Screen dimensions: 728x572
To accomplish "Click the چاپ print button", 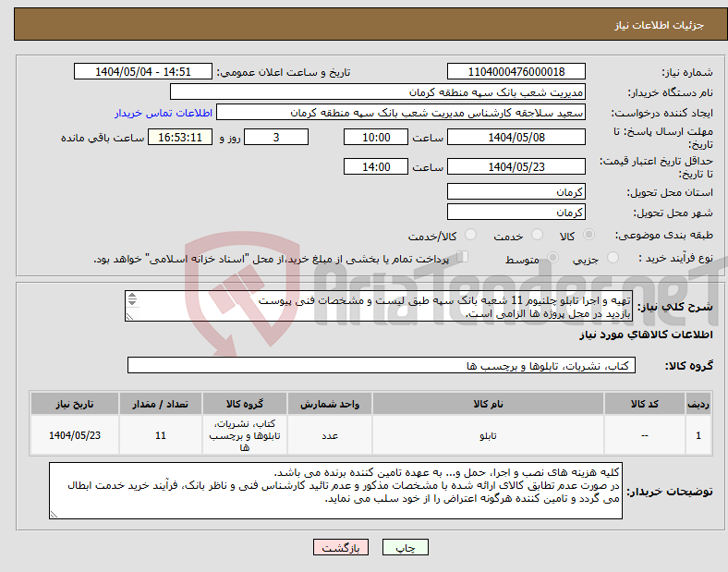I will tap(405, 547).
